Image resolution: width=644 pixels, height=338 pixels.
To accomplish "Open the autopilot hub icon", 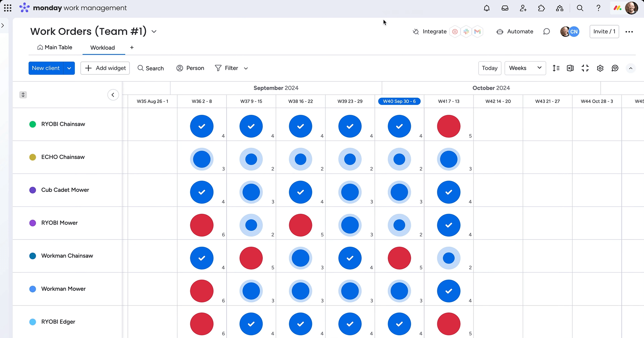I will [x=560, y=8].
